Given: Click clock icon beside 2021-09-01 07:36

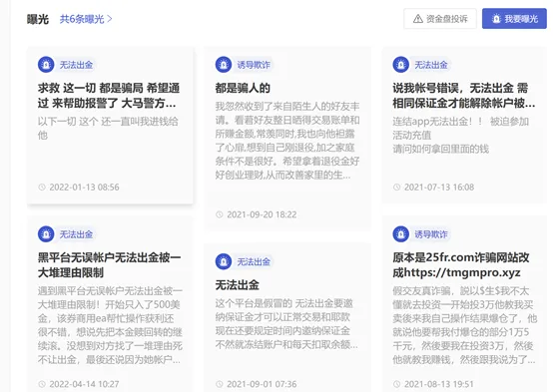Looking at the screenshot, I should (220, 384).
